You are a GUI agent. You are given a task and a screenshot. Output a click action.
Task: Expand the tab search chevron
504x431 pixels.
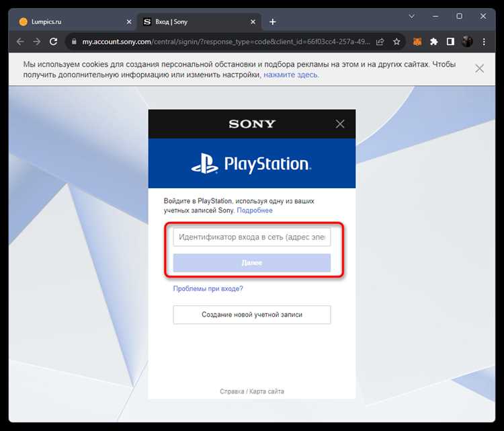click(411, 16)
